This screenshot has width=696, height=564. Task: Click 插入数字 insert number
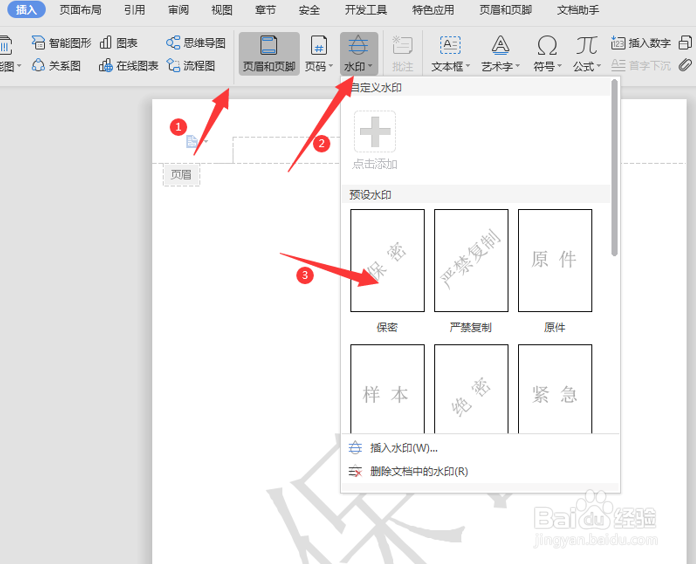(x=641, y=43)
